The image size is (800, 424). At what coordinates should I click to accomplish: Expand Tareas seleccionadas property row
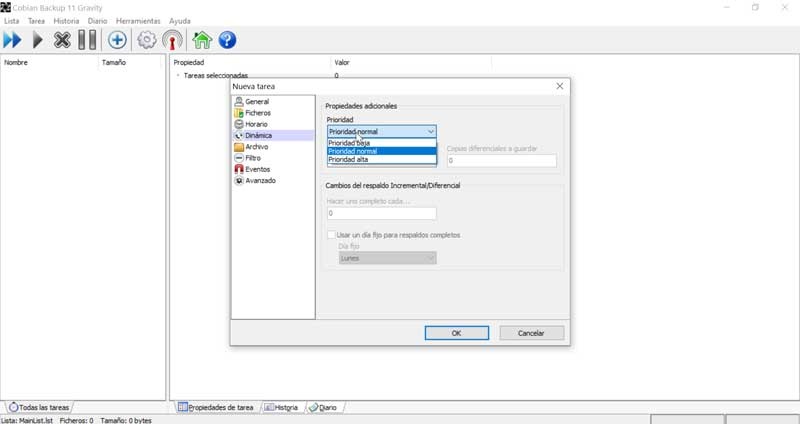[x=178, y=76]
